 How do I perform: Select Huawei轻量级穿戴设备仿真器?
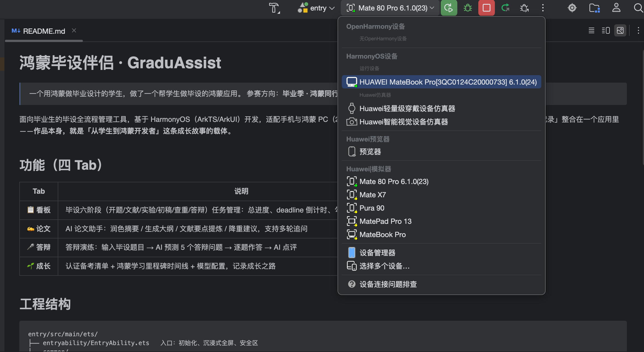tap(441, 109)
